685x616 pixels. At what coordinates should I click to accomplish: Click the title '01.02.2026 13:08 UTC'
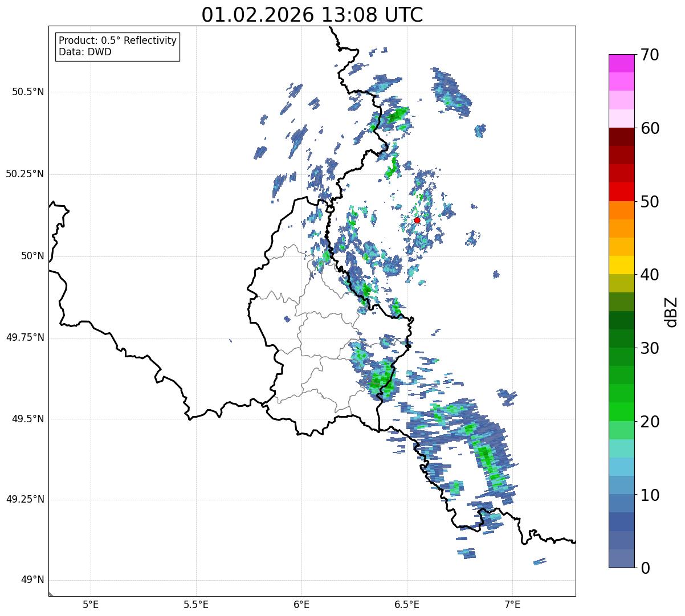(312, 15)
